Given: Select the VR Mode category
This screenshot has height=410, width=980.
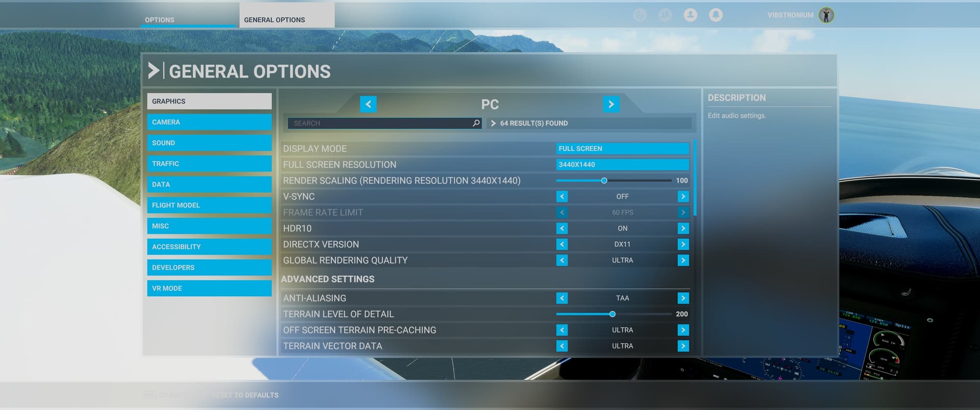Looking at the screenshot, I should pos(209,288).
